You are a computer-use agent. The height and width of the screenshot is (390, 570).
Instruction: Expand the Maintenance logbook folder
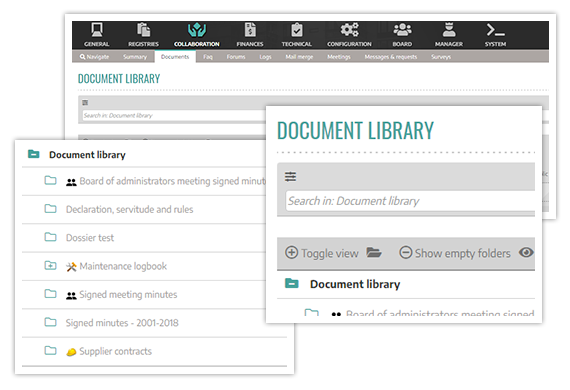tap(51, 265)
